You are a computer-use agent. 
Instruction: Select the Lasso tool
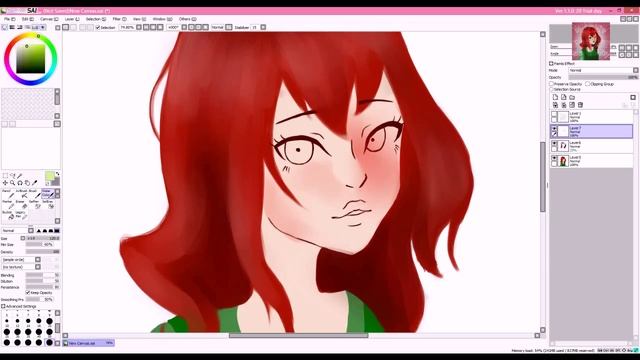click(x=13, y=176)
